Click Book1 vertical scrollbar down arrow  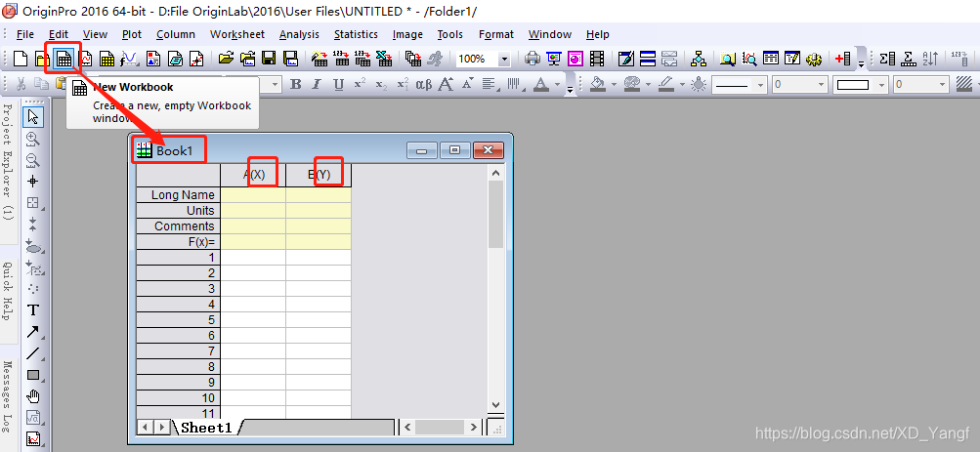[x=495, y=404]
